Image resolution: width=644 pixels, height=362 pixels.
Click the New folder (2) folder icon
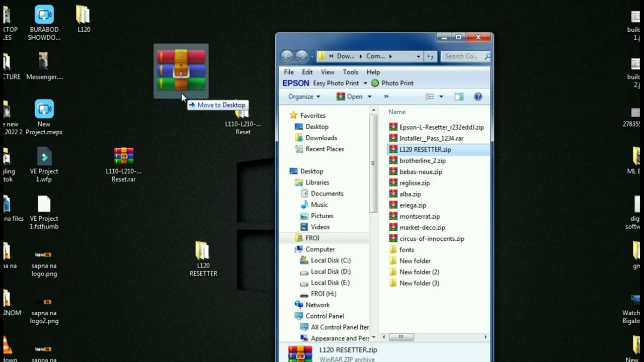tap(393, 272)
